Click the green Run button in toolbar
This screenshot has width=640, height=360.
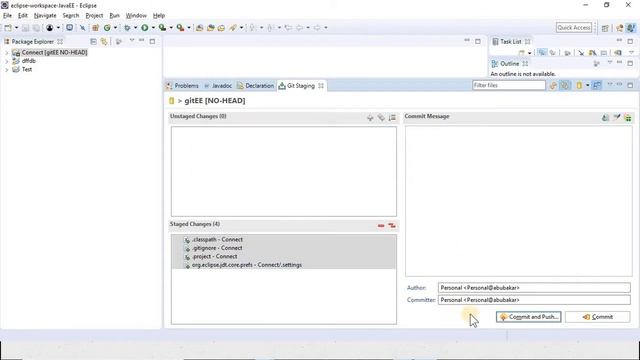(144, 28)
